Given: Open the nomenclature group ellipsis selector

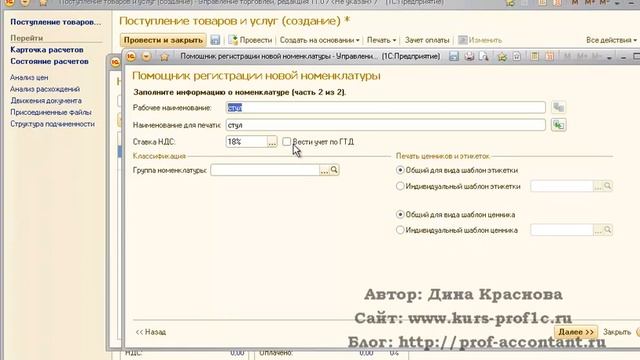Looking at the screenshot, I should pyautogui.click(x=324, y=170).
